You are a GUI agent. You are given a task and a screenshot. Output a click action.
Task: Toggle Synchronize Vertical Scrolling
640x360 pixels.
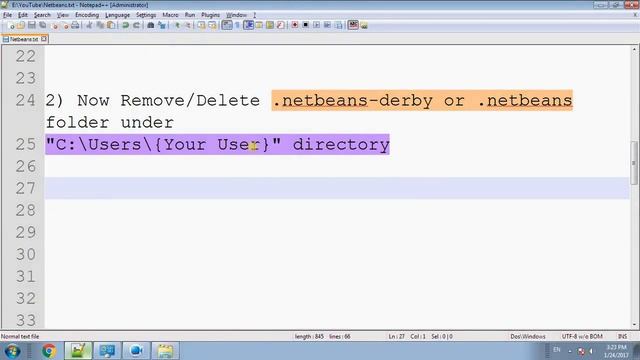tap(202, 25)
